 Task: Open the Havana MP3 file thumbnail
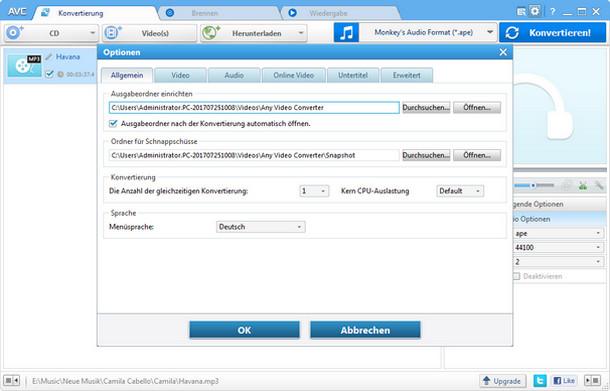click(x=25, y=65)
